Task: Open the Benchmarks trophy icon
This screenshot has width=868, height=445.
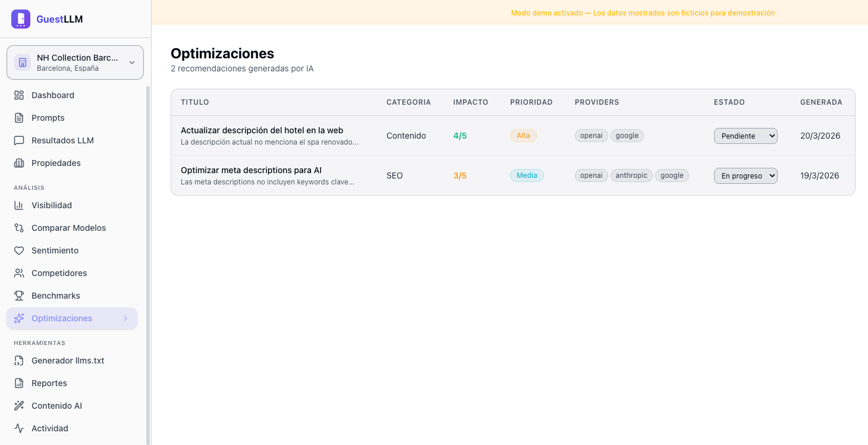Action: [20, 296]
